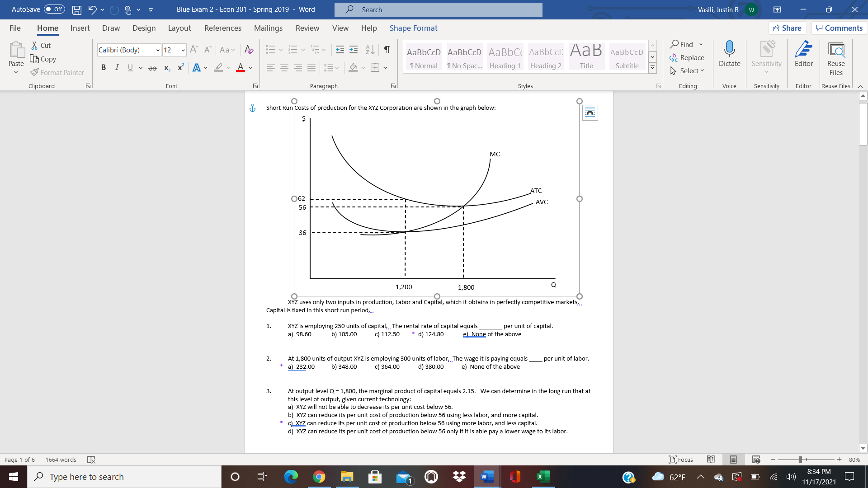Toggle AutoSave off
This screenshot has height=488, width=868.
pos(54,9)
